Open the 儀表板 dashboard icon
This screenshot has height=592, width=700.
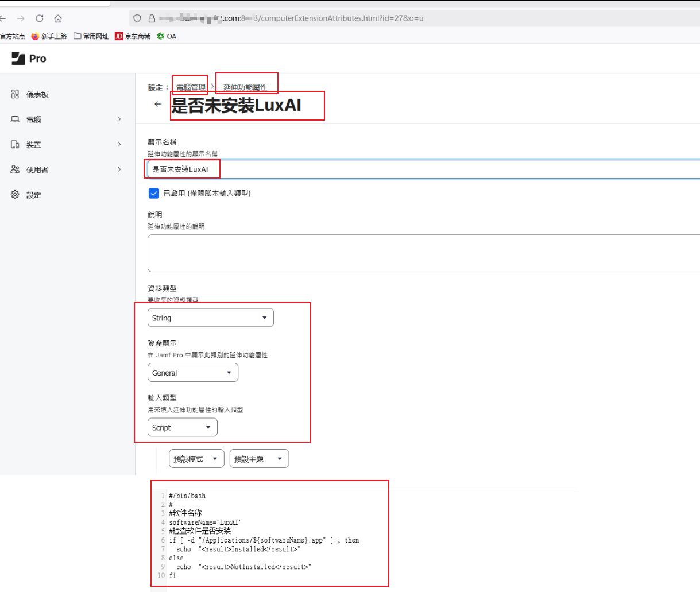click(x=15, y=94)
